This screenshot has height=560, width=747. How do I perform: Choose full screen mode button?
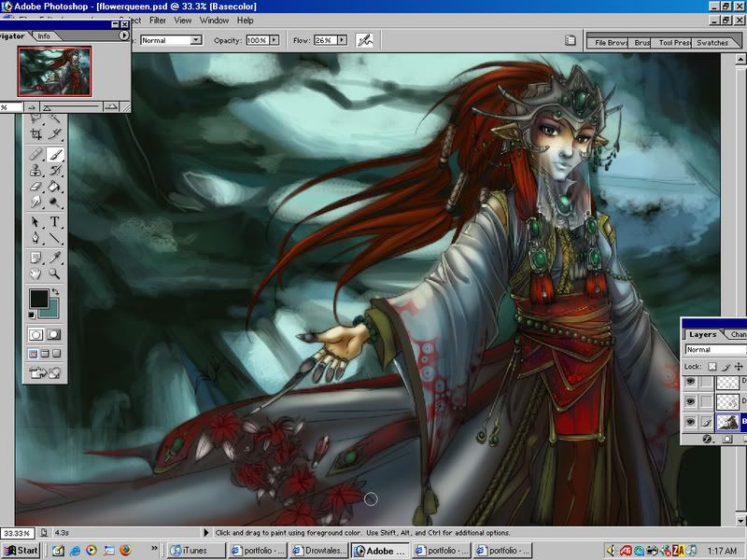pos(56,354)
